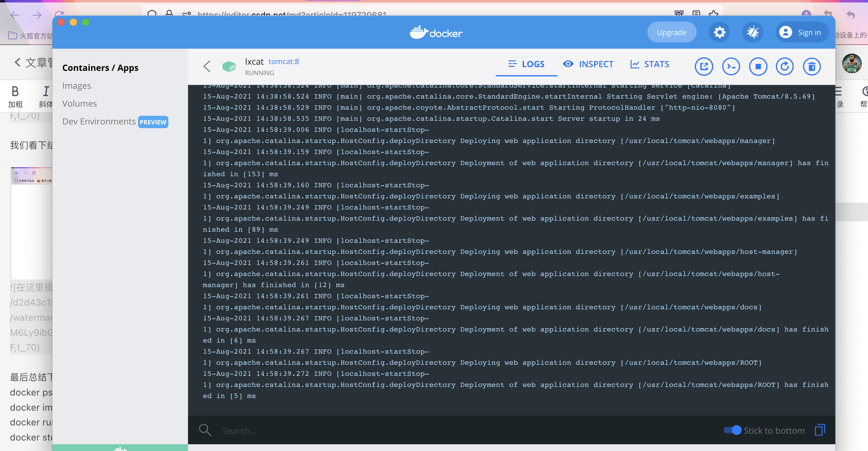868x451 pixels.
Task: Open the troubleshoot bug icon
Action: tap(752, 32)
